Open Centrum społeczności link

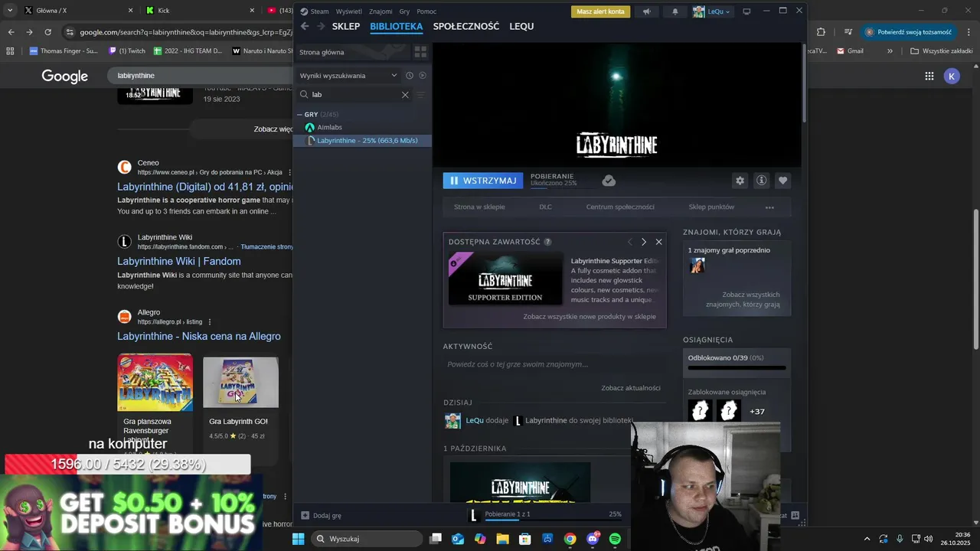[x=620, y=207]
